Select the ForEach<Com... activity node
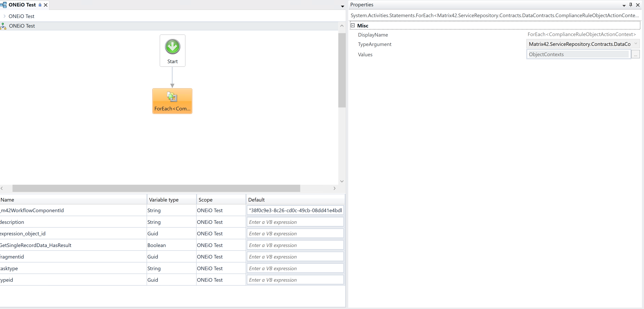Image resolution: width=644 pixels, height=309 pixels. [172, 101]
